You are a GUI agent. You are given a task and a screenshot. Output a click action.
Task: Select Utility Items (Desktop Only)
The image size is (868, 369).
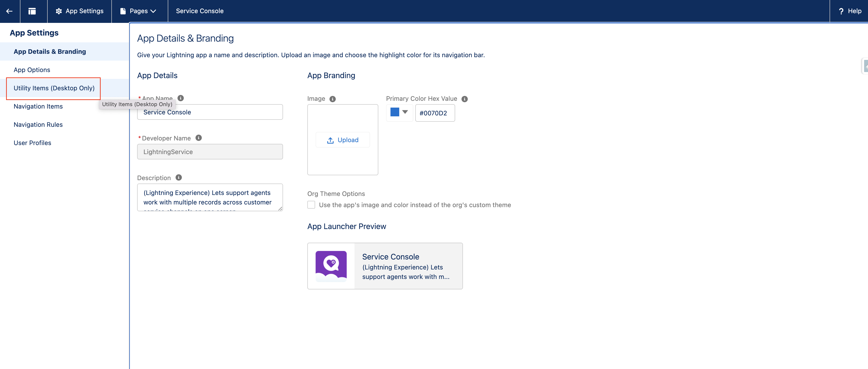(x=54, y=88)
